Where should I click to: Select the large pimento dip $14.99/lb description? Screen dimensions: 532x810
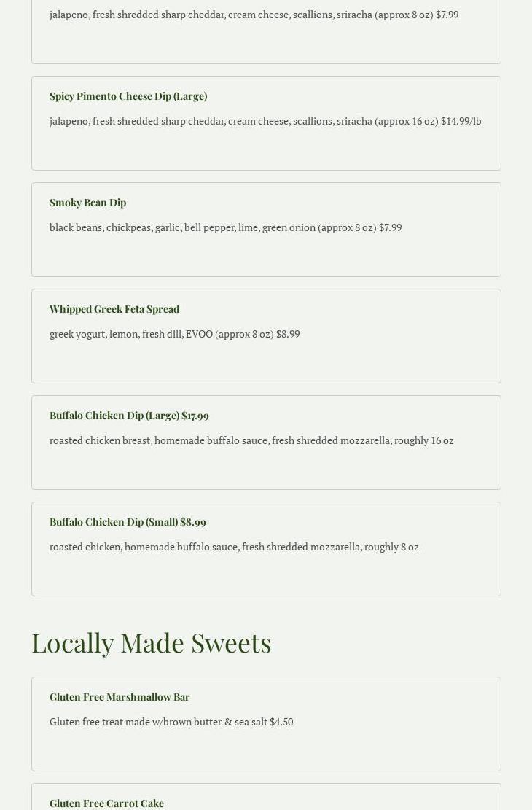click(265, 121)
